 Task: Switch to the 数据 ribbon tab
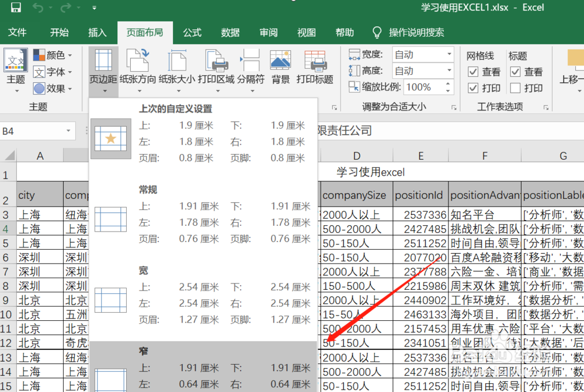click(x=230, y=33)
